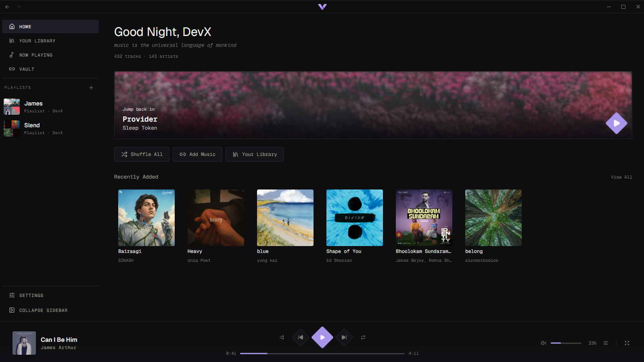Open Your Library from sidebar

pyautogui.click(x=50, y=41)
